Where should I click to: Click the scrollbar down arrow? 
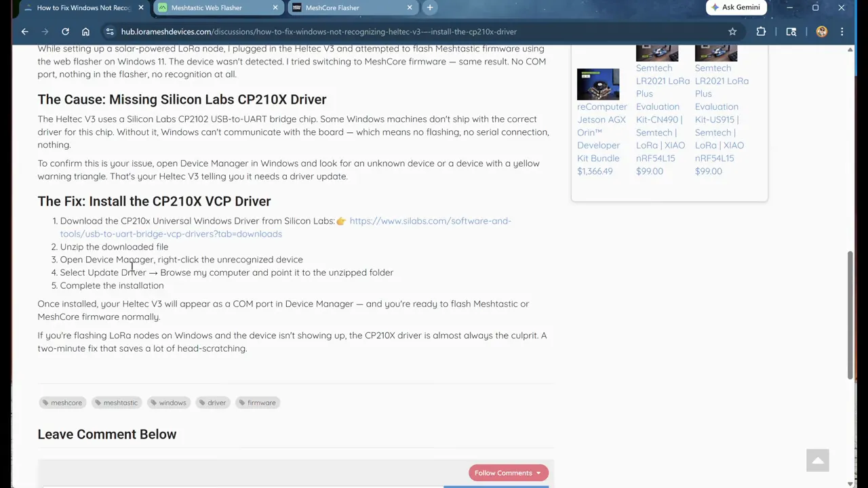pyautogui.click(x=850, y=484)
